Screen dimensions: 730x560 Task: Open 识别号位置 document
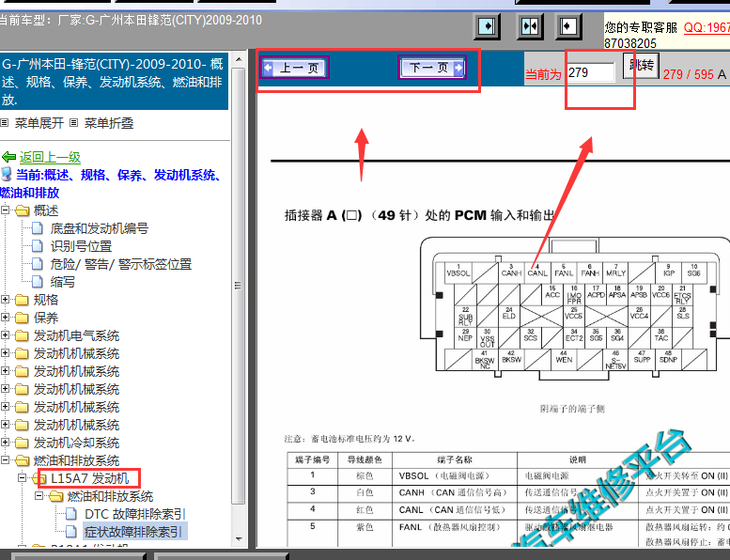click(x=81, y=246)
